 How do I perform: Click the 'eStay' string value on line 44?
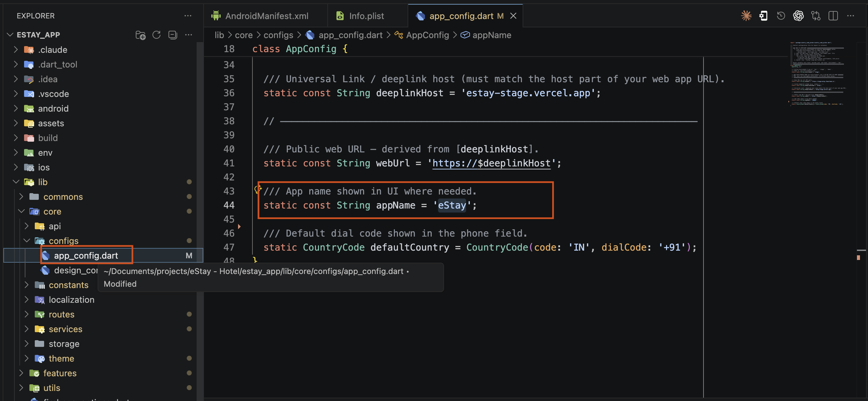click(452, 206)
